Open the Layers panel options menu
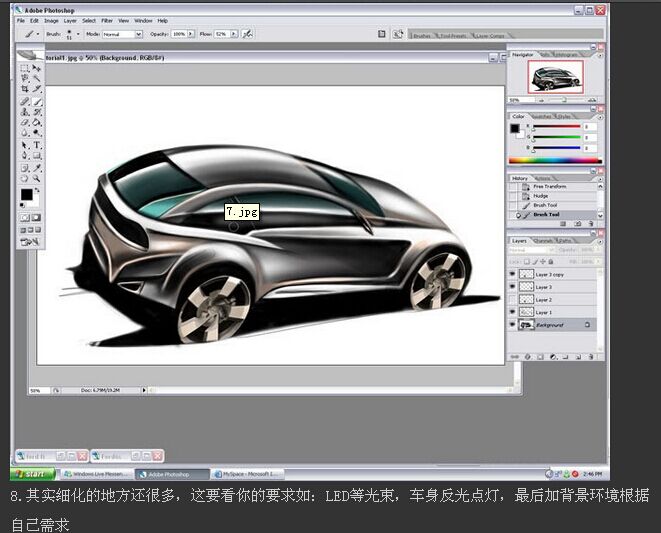The height and width of the screenshot is (533, 661). pos(600,242)
